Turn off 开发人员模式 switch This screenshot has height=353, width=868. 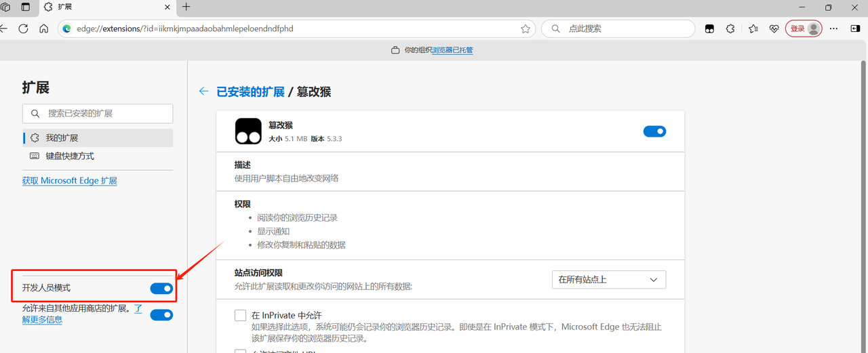click(161, 289)
